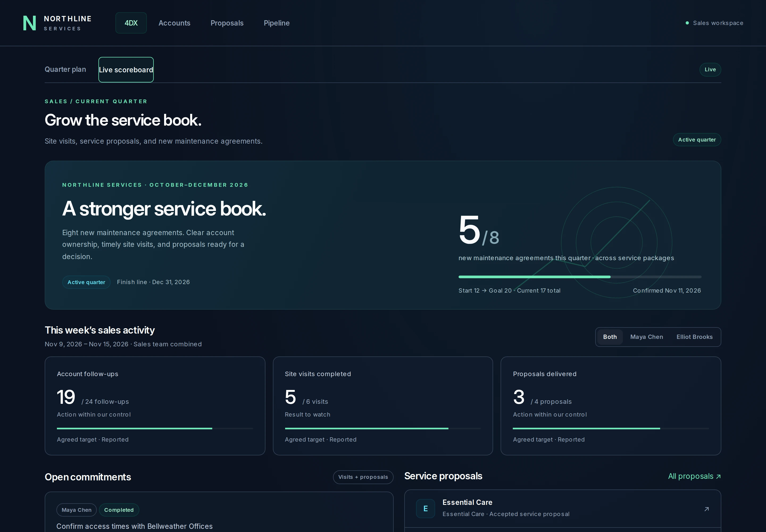Click the Proposals delivered progress bar

pos(611,429)
